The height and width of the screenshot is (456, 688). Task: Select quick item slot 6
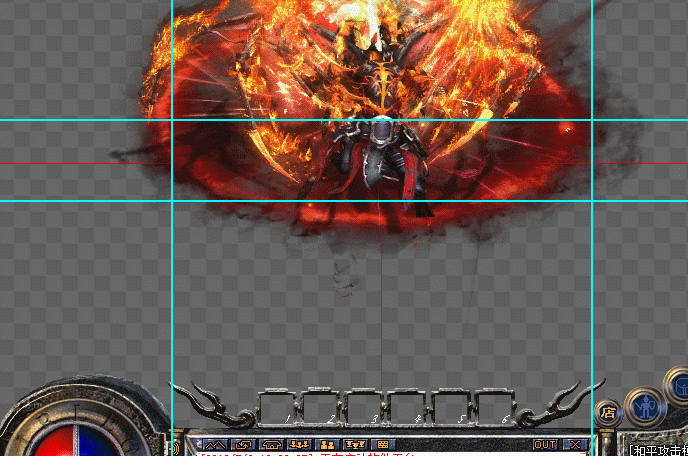[494, 408]
